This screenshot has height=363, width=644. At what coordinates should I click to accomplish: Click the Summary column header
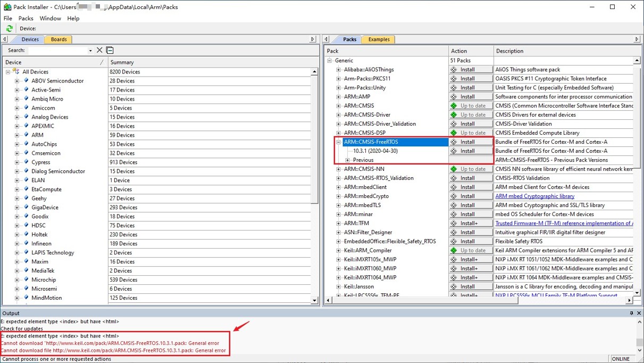pos(210,62)
